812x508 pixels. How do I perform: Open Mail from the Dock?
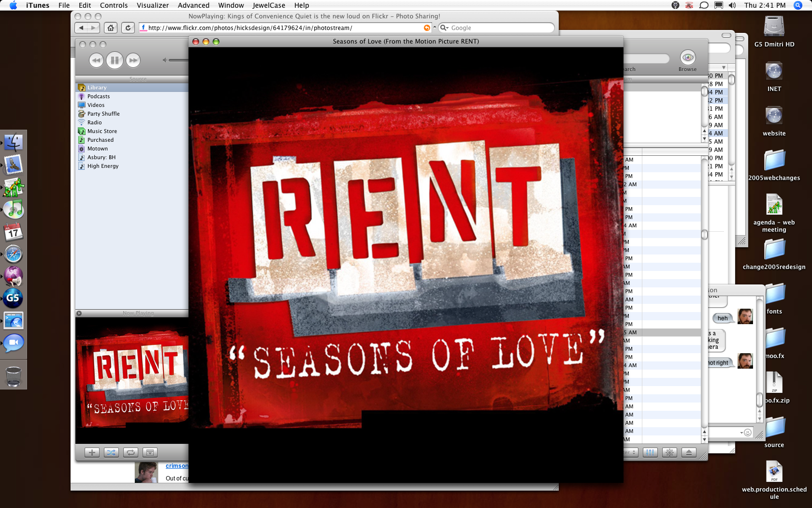pos(14,164)
